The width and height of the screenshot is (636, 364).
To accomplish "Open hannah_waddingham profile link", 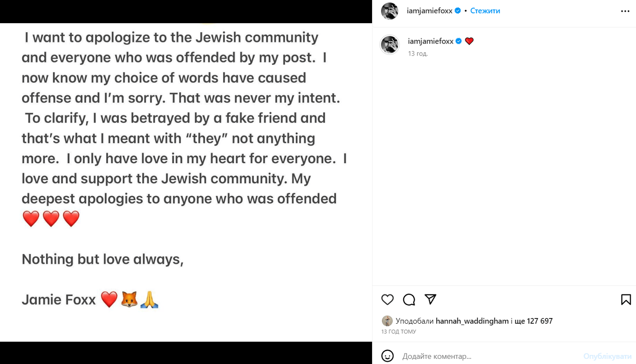I will (472, 321).
